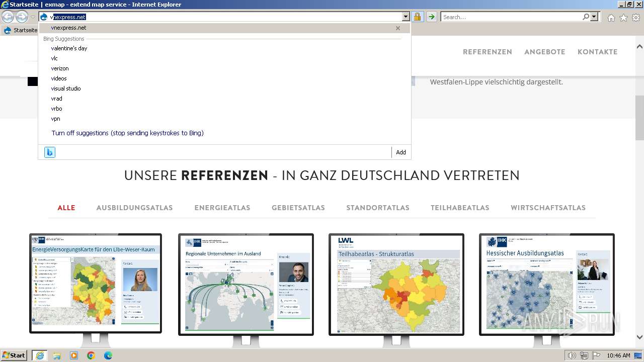The image size is (644, 362).
Task: Click the Bing provider icon in dropdown
Action: coord(49,152)
